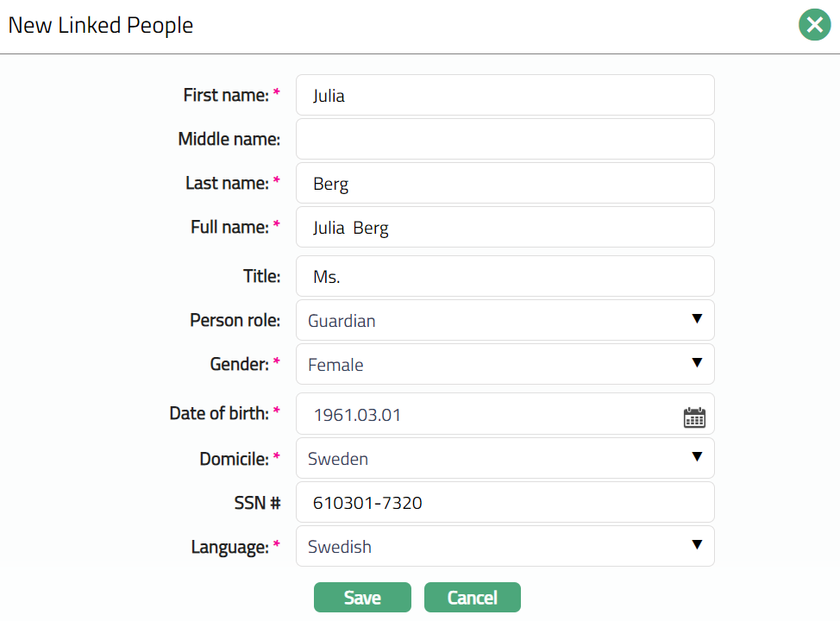Click the Title field containing Ms.
840x621 pixels.
(505, 277)
